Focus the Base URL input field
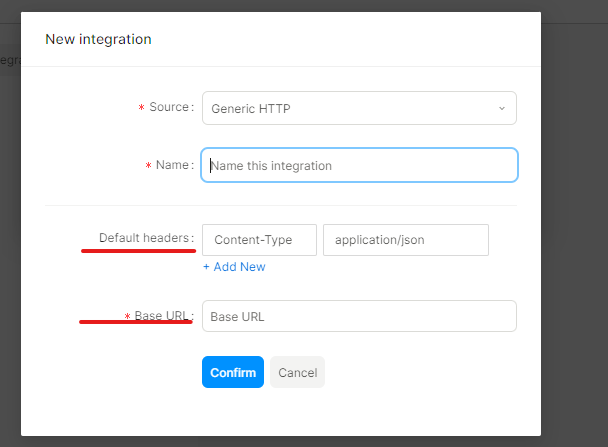 pos(358,316)
